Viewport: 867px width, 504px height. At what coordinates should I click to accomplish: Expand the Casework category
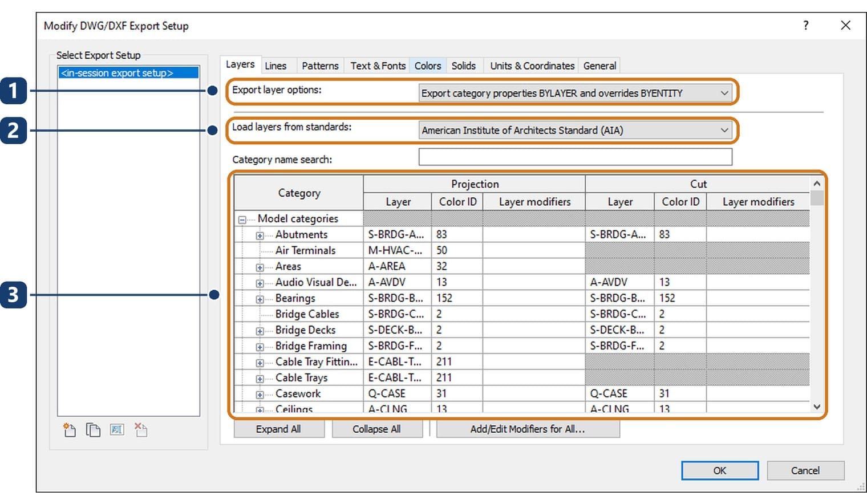(260, 395)
